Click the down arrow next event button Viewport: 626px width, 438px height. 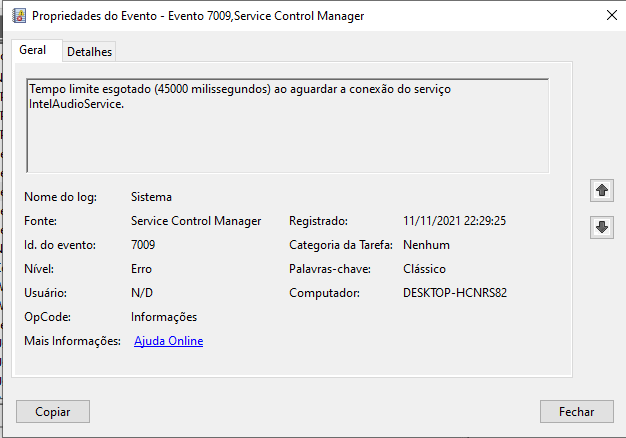pos(602,227)
